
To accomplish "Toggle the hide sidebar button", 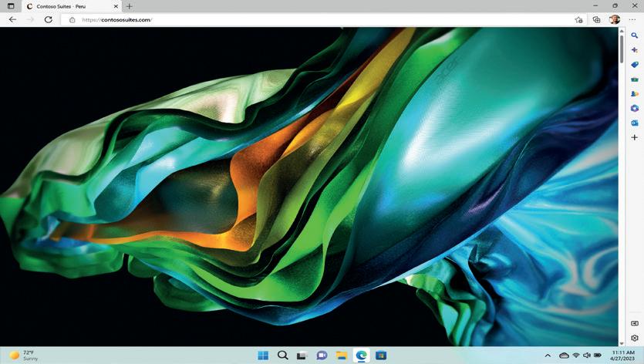I will click(x=635, y=323).
